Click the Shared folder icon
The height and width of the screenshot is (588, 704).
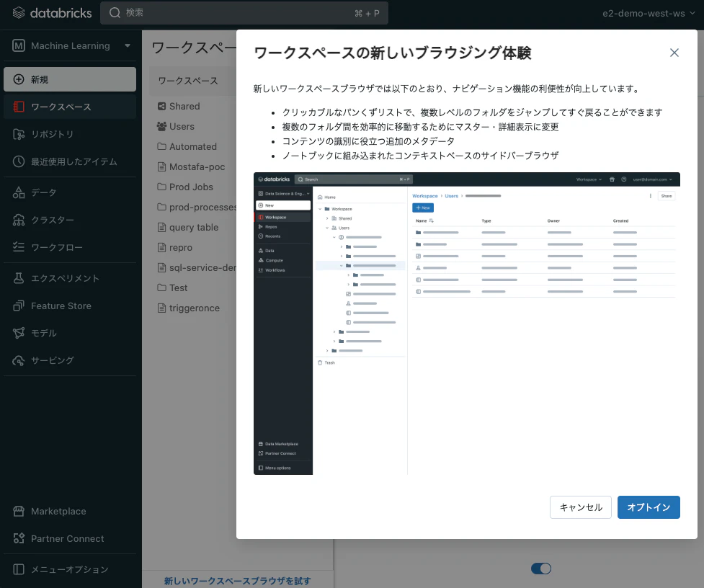pos(161,107)
